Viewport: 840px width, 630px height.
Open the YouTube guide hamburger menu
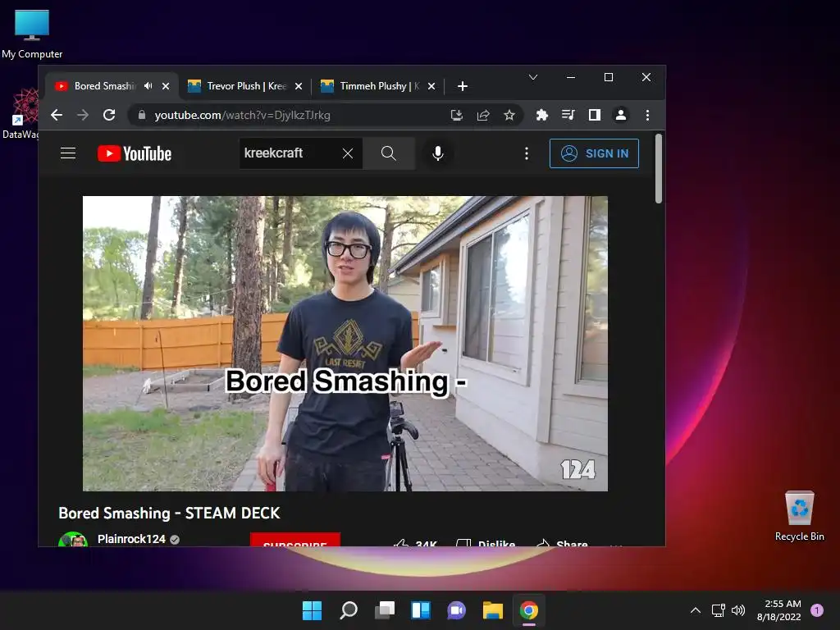coord(68,153)
